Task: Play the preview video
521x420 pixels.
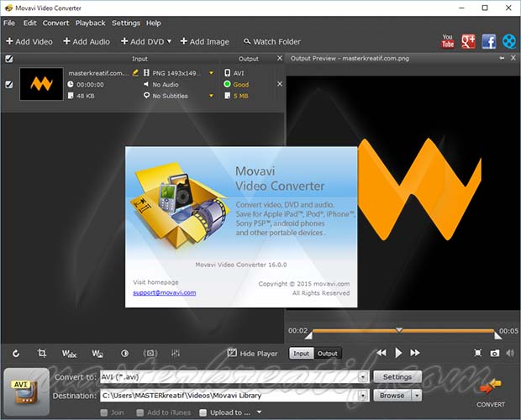Action: click(398, 353)
